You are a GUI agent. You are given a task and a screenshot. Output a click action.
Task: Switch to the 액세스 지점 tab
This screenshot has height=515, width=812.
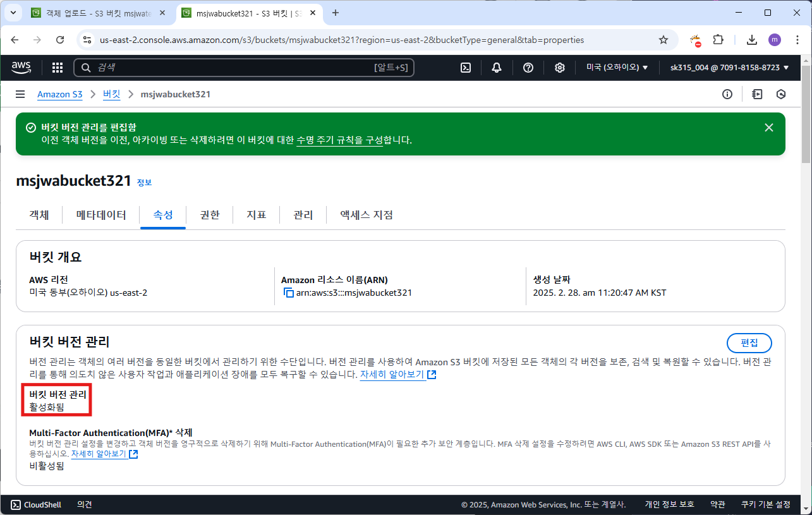367,215
